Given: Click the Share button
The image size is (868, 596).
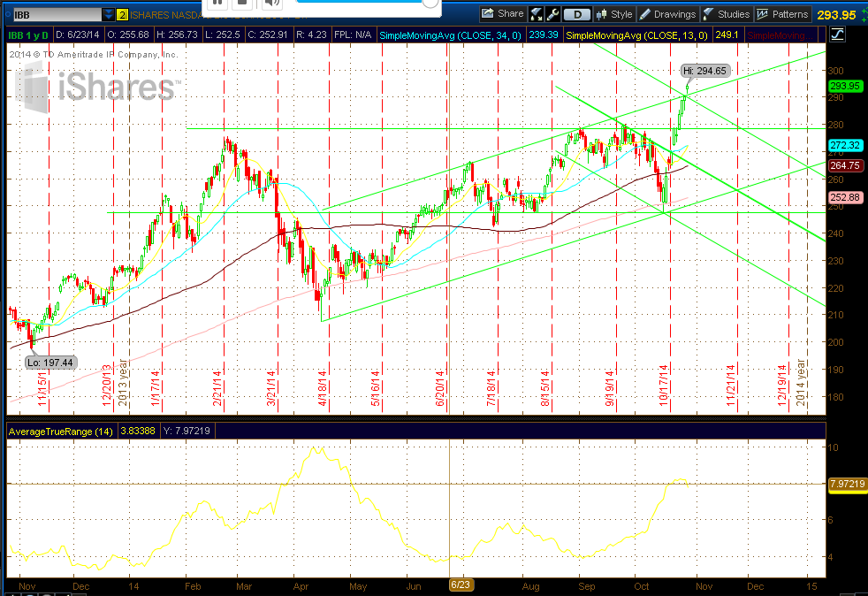Looking at the screenshot, I should click(502, 14).
